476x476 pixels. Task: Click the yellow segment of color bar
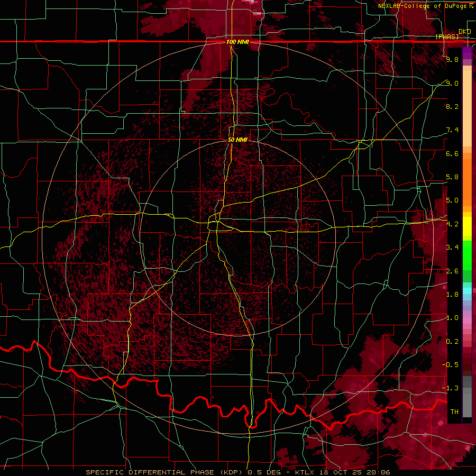pyautogui.click(x=467, y=226)
